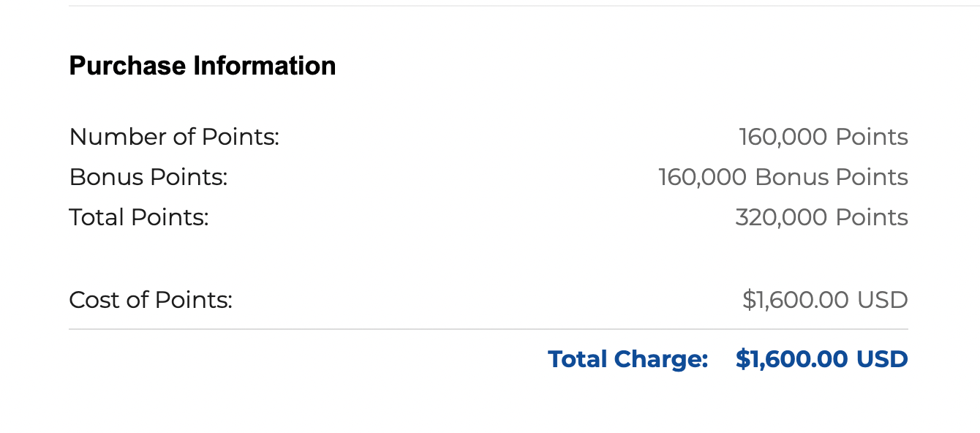Click the 160,000 Bonus Points value
The image size is (980, 433).
pyautogui.click(x=783, y=177)
